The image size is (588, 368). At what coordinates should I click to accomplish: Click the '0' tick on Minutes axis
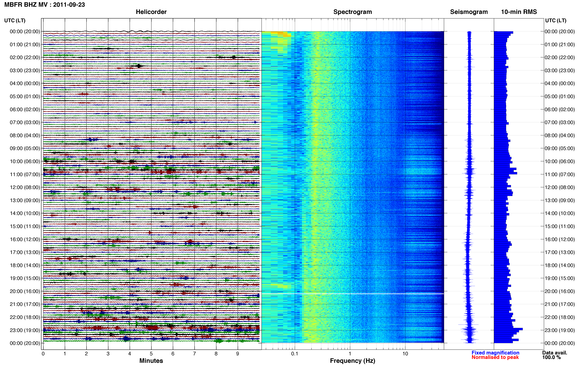(x=43, y=354)
